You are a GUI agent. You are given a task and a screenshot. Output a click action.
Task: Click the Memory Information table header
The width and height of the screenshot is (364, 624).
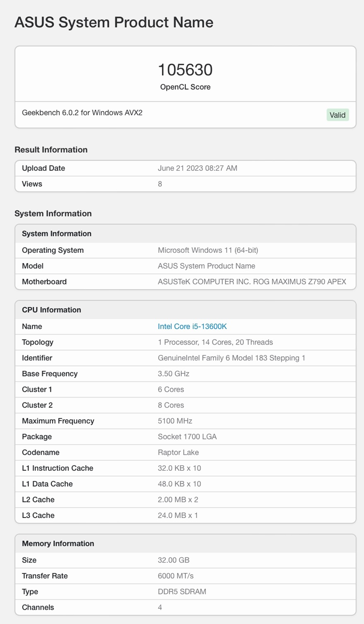click(x=185, y=543)
